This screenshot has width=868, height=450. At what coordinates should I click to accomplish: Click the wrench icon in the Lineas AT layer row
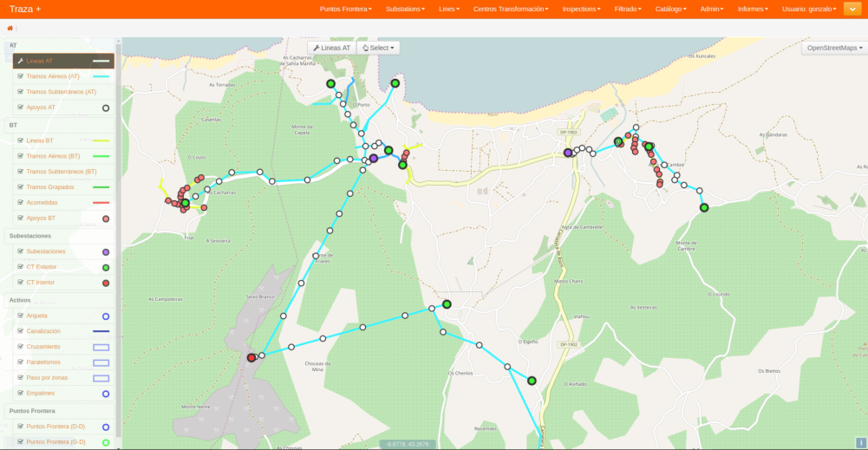point(21,61)
